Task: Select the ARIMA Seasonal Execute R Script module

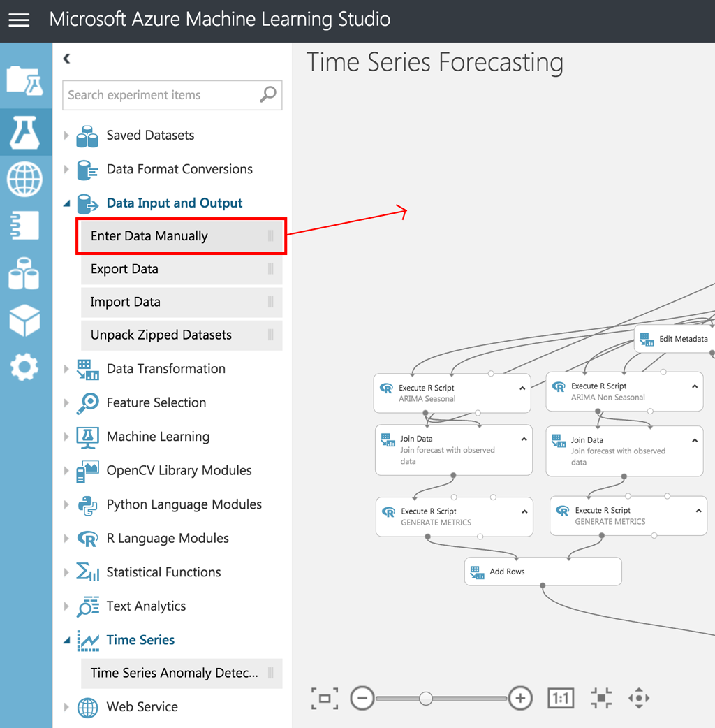Action: (x=452, y=393)
